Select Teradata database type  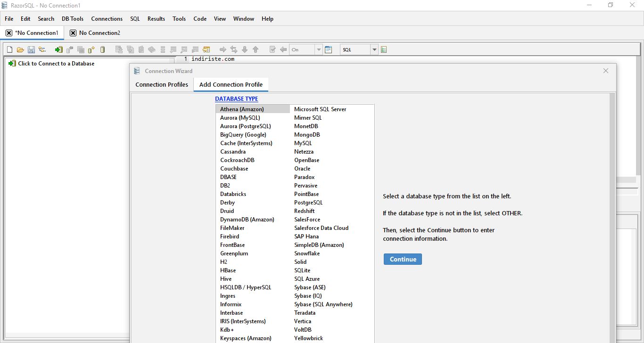[x=305, y=313]
